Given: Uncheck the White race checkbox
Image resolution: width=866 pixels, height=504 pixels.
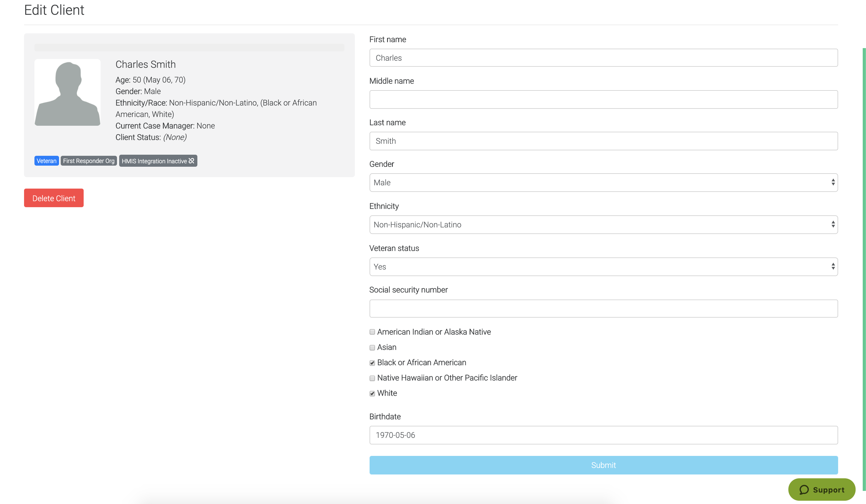Looking at the screenshot, I should 372,393.
